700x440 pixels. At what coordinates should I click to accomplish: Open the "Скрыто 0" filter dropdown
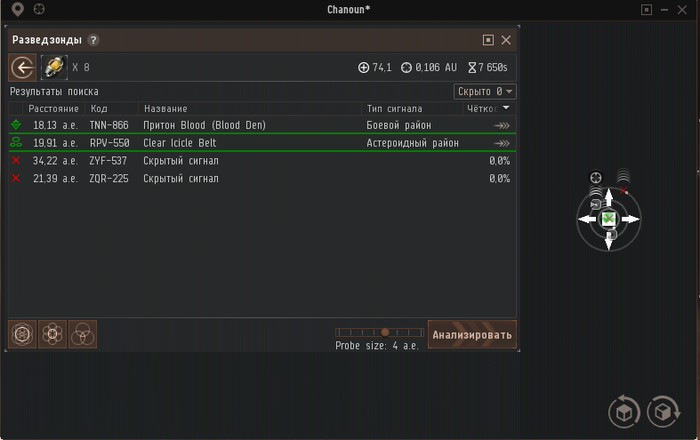485,91
